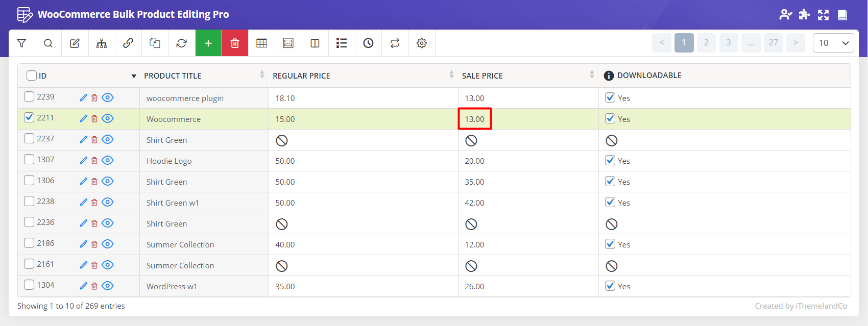Click pencil edit icon for product 2239
Viewport: 868px width, 326px height.
83,97
